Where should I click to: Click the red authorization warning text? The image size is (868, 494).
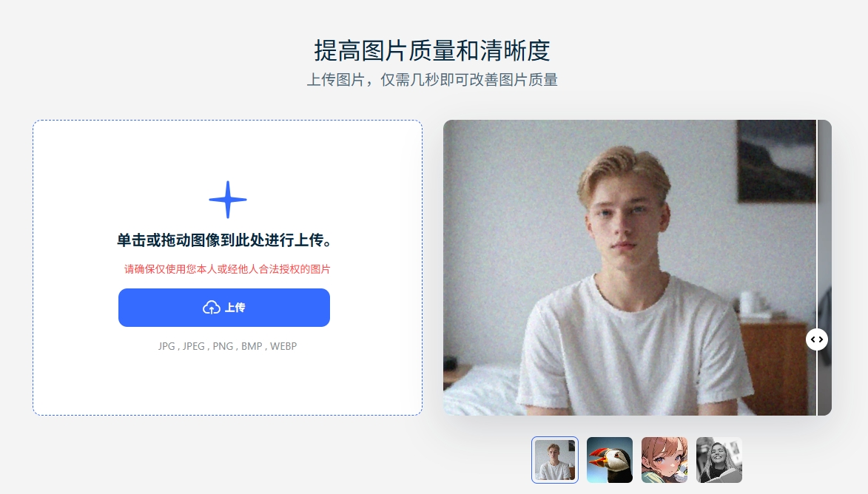coord(227,269)
